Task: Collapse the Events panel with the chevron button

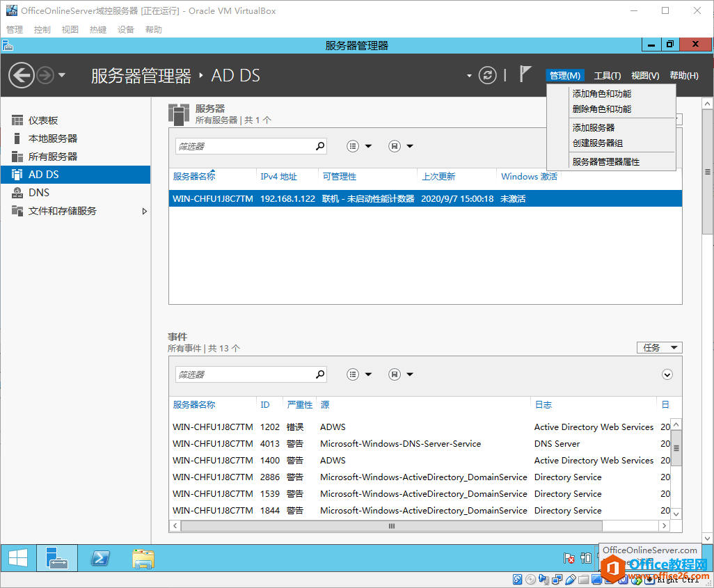Action: (x=667, y=374)
